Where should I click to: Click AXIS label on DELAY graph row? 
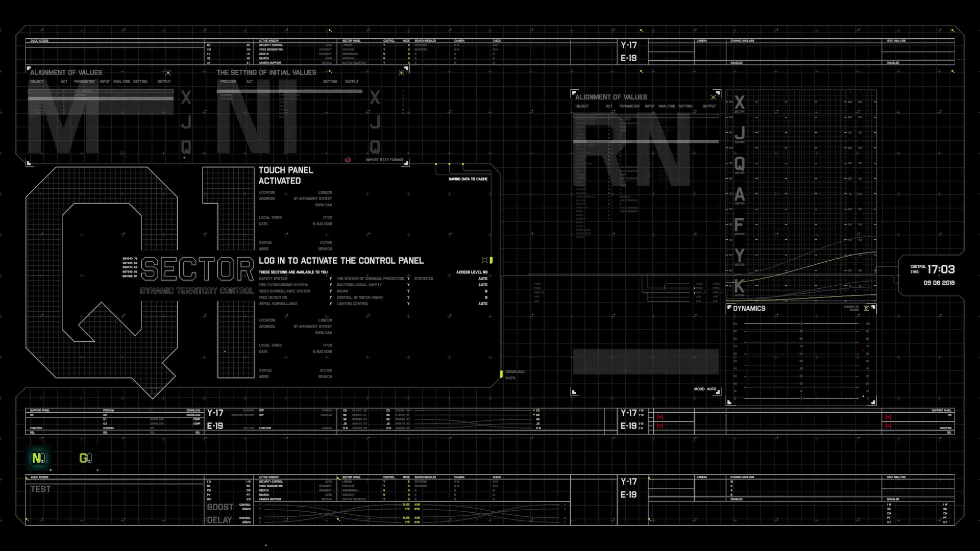(417, 517)
